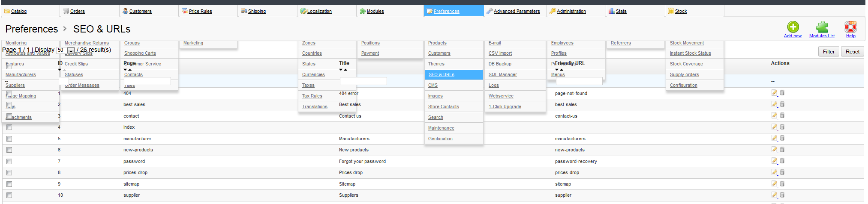Viewport: 868px width, 204px height.
Task: Open the Advanced Parameters menu
Action: pos(516,11)
